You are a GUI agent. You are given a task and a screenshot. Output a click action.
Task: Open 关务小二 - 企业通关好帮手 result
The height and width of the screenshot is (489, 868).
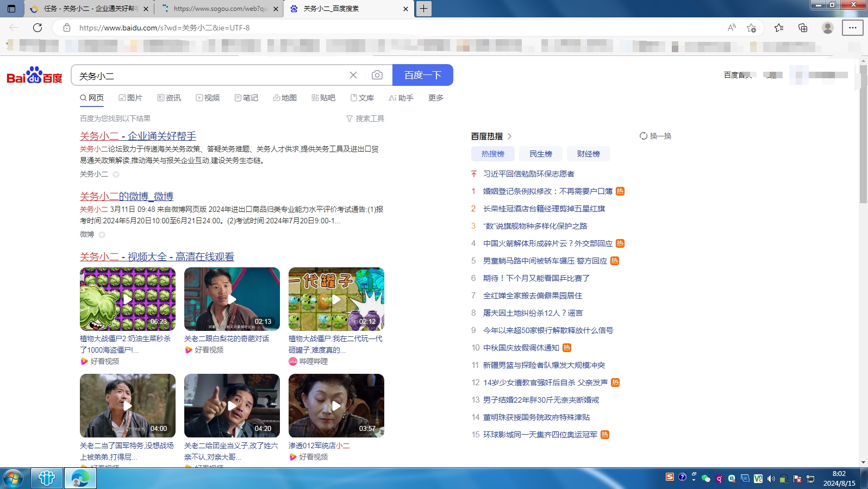click(x=138, y=136)
